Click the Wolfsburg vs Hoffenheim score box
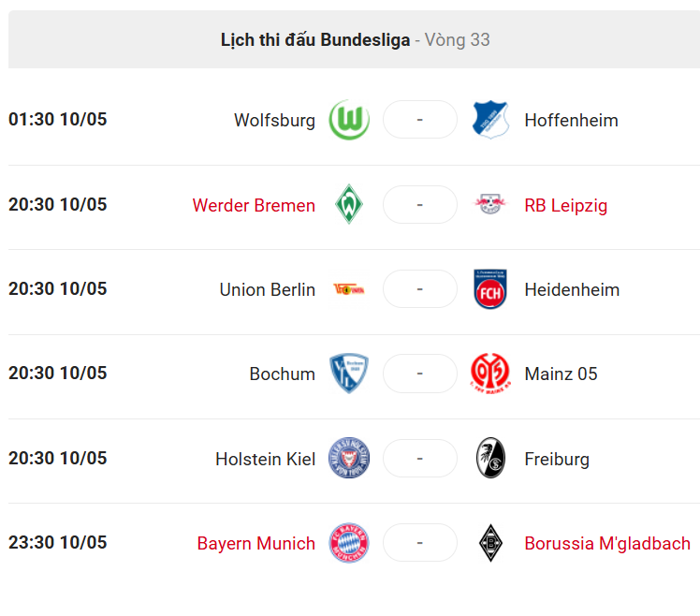 (419, 120)
